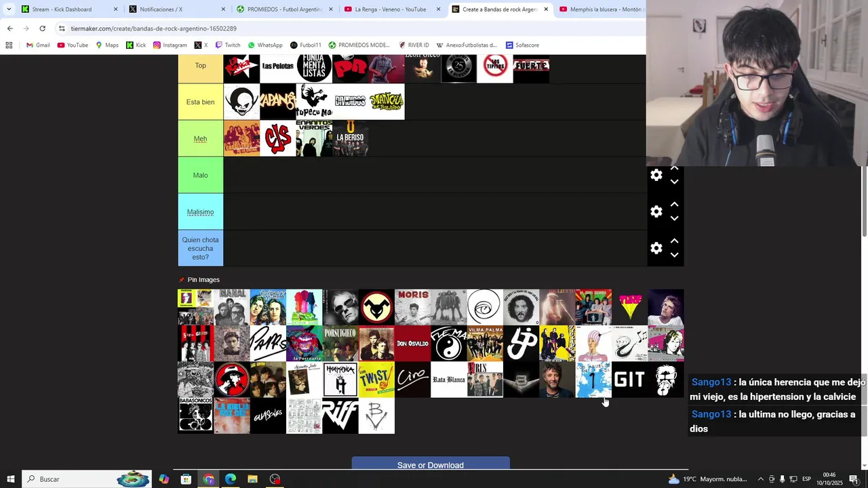Select the Riff band logo
The width and height of the screenshot is (868, 488).
pos(340,415)
